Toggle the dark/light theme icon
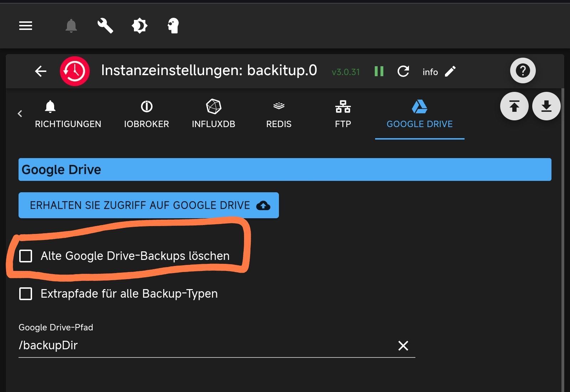The image size is (570, 392). (x=139, y=26)
